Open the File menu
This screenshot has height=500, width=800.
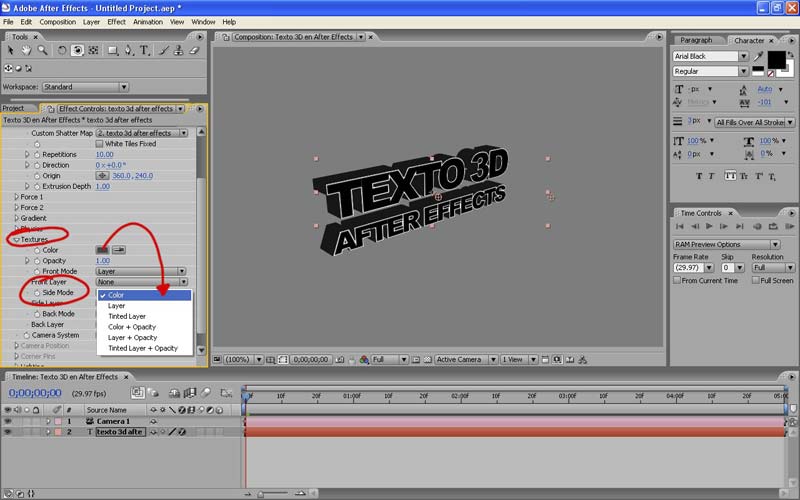tap(8, 22)
